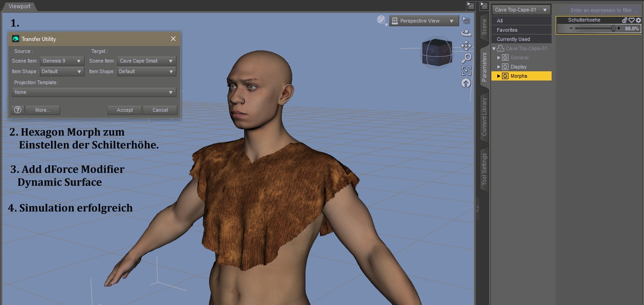This screenshot has height=305, width=644.
Task: Click the Morphs group G icon
Action: pyautogui.click(x=505, y=76)
